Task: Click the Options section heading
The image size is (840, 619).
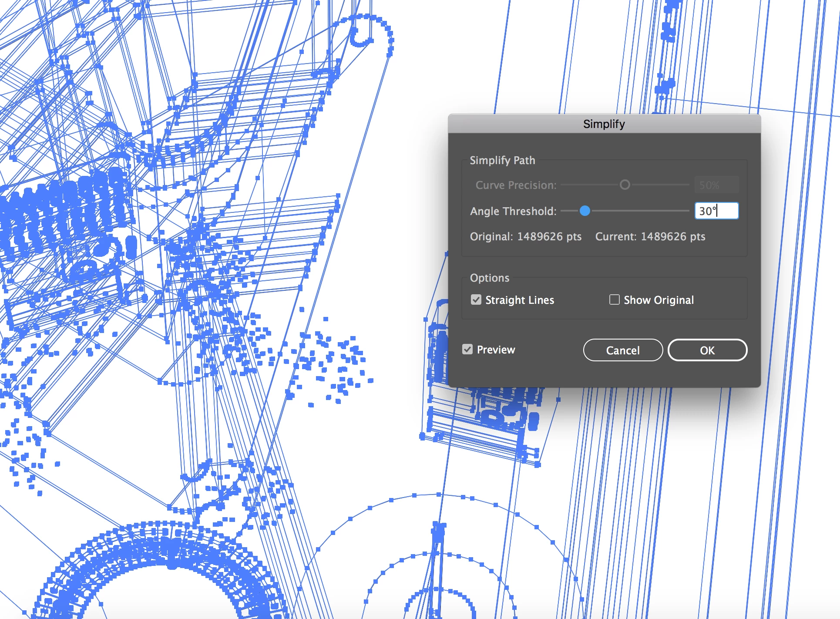Action: (489, 278)
